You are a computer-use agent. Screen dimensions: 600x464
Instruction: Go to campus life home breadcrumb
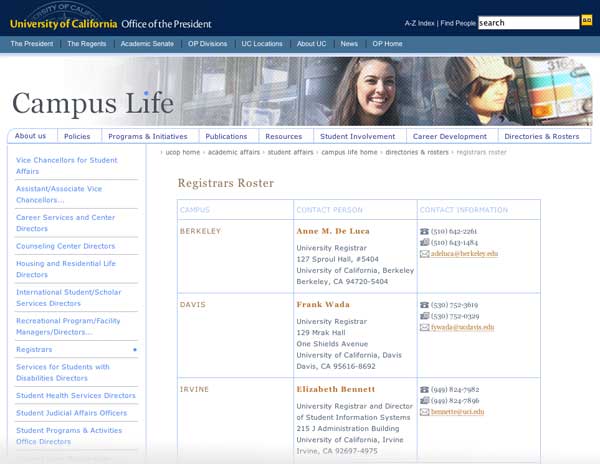click(349, 152)
